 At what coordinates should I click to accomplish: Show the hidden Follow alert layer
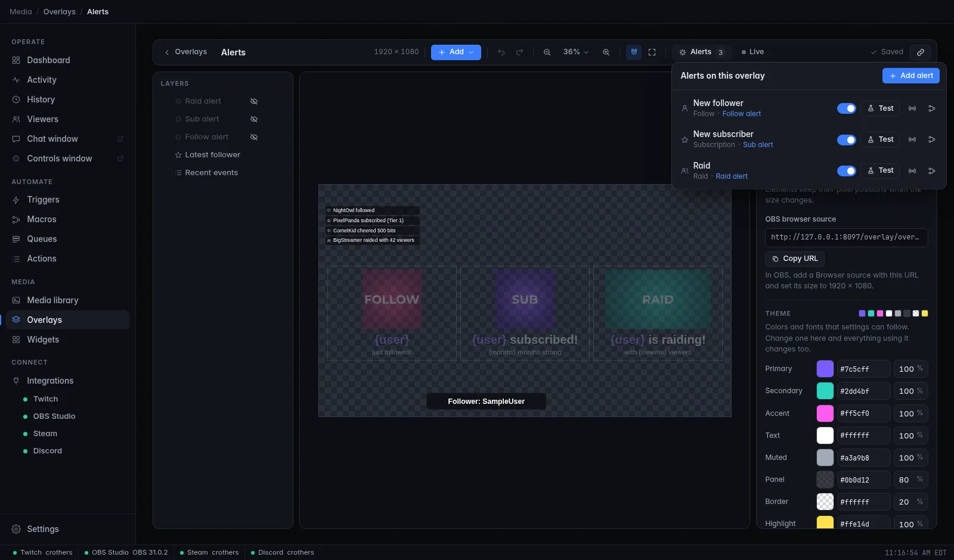[x=254, y=137]
